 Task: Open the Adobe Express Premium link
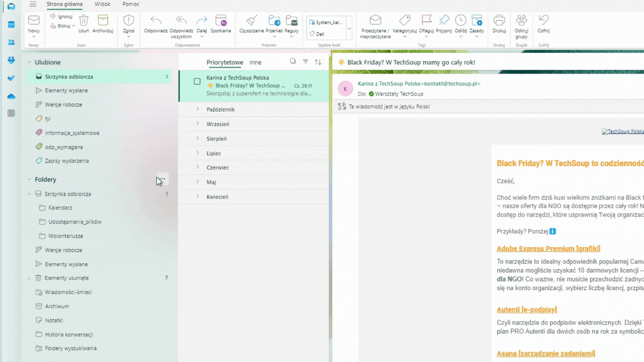click(548, 249)
